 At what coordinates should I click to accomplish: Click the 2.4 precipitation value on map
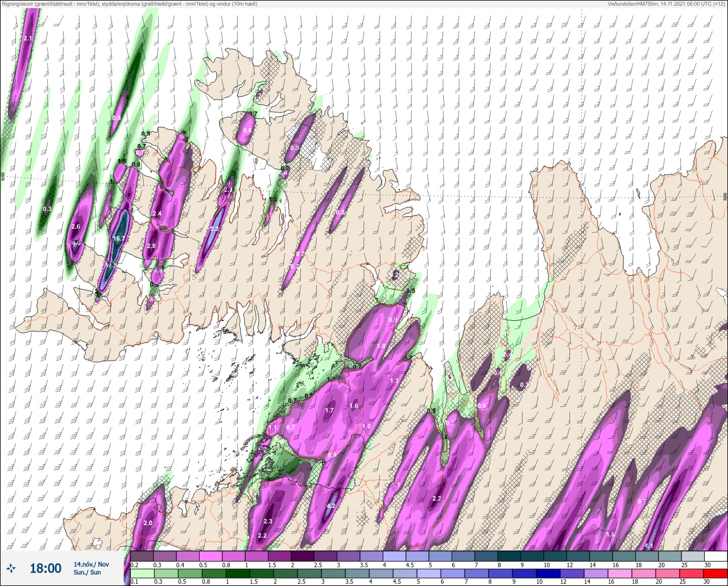(x=158, y=214)
